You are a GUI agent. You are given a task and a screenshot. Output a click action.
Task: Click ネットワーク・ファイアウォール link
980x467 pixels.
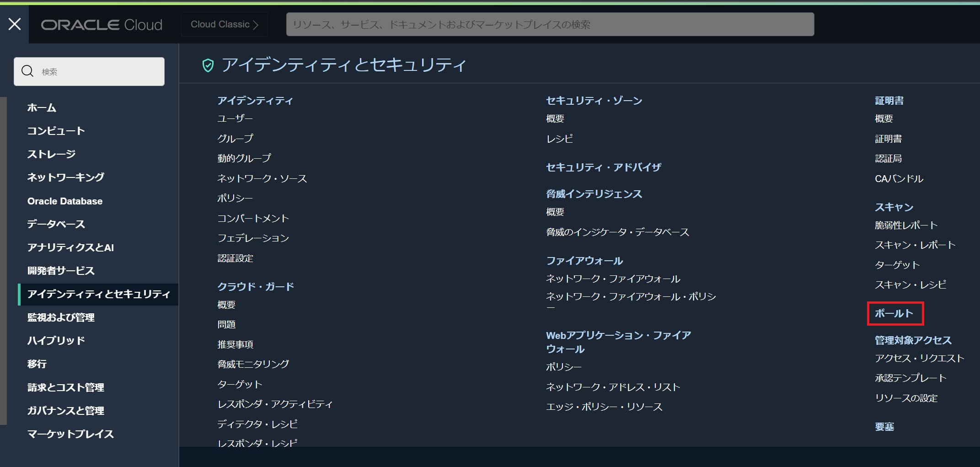click(613, 279)
